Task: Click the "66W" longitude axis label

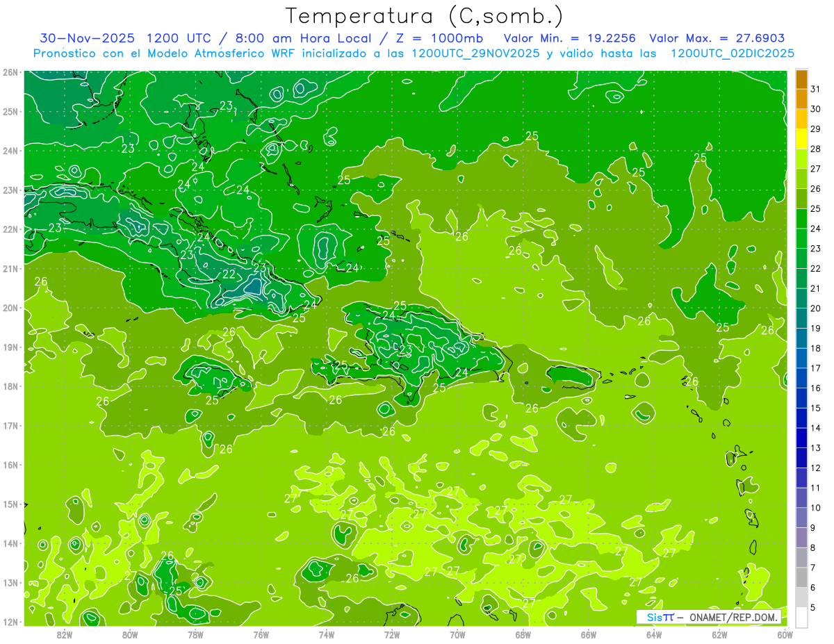Action: point(589,634)
